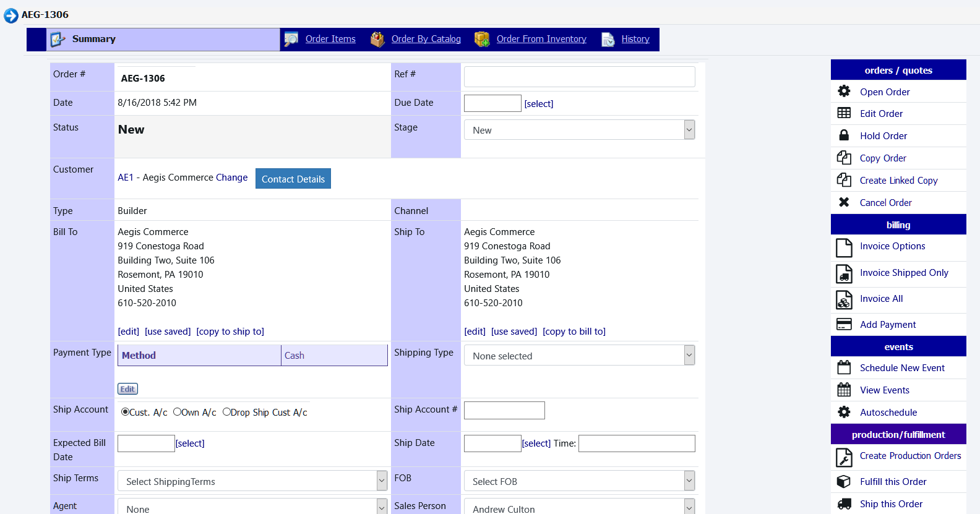Select the Own A/c ship account option
This screenshot has width=980, height=514.
pyautogui.click(x=177, y=413)
